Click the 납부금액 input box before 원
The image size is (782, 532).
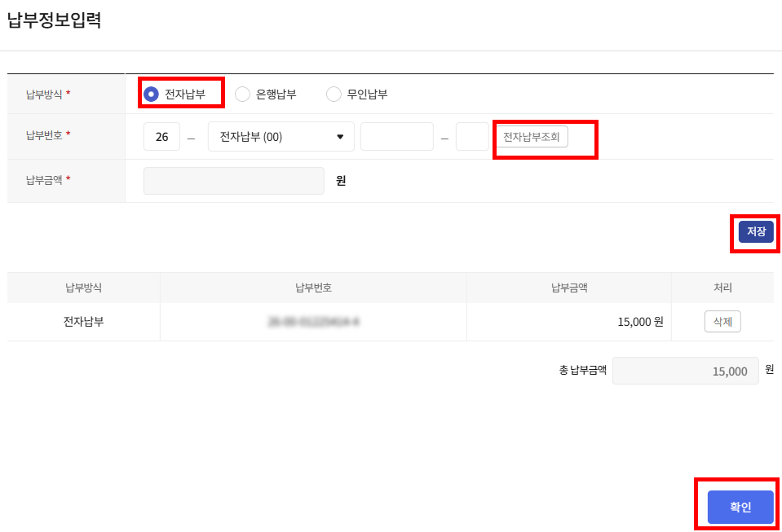coord(233,181)
